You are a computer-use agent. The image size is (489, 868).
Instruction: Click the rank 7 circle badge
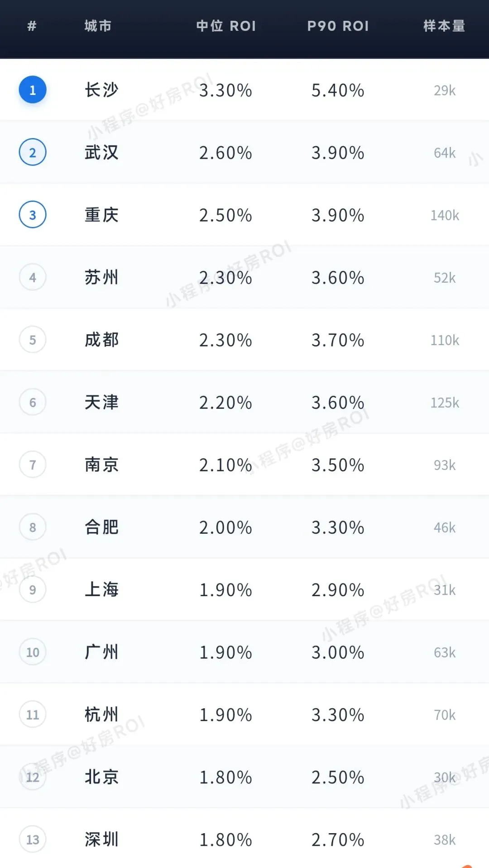pos(33,465)
